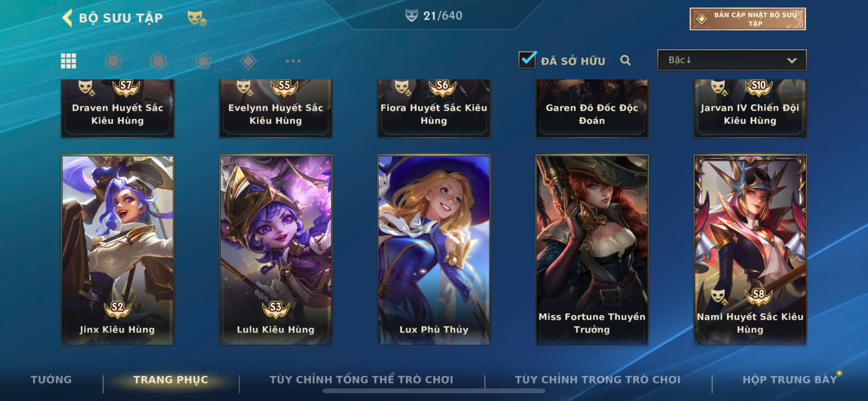
Task: Open Tùy Chỉnh Tổng Thể Trò Chơi tab
Action: pos(362,379)
